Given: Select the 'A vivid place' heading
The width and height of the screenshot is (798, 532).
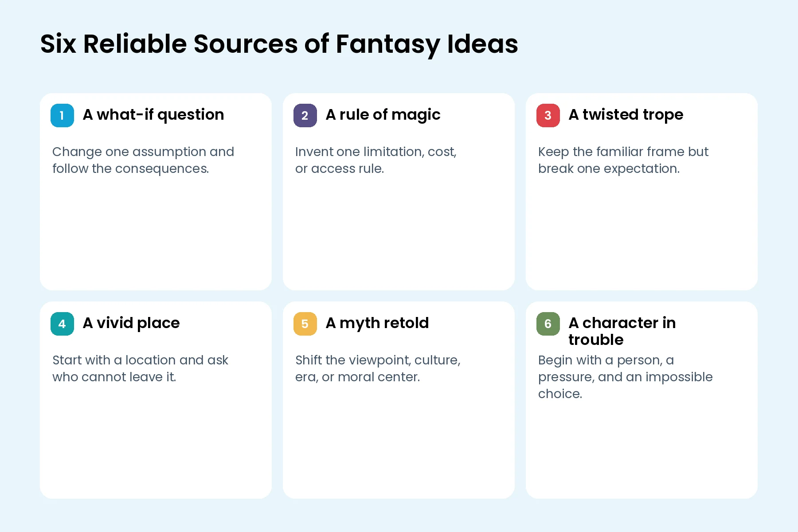Looking at the screenshot, I should click(131, 323).
